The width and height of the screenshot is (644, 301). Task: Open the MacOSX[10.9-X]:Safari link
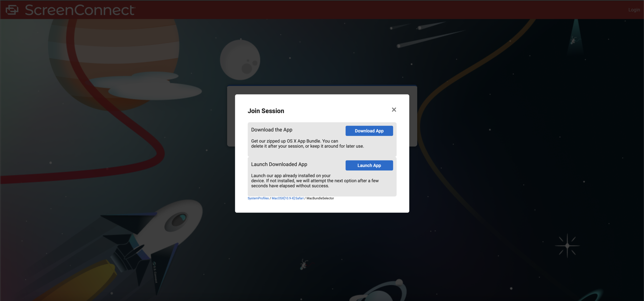(288, 198)
